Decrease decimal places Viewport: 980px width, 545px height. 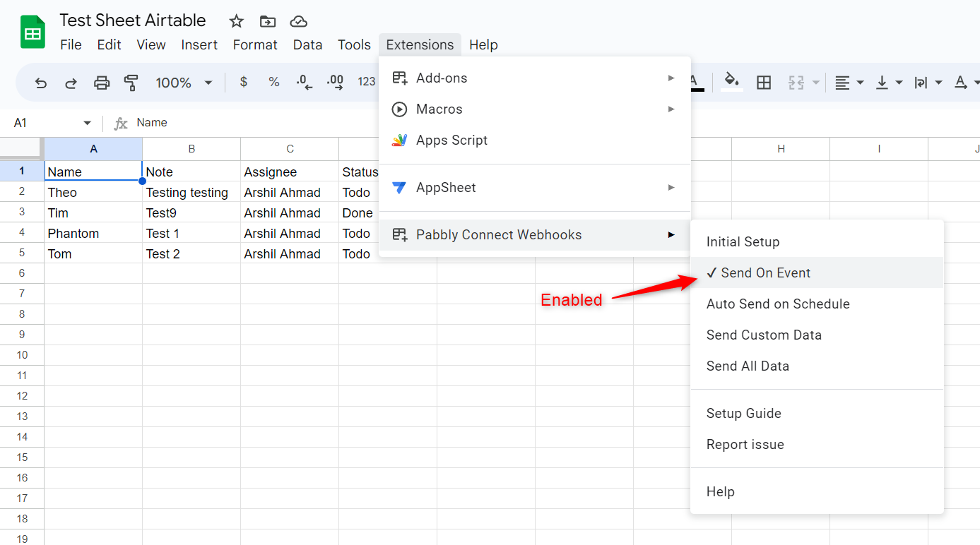point(305,82)
